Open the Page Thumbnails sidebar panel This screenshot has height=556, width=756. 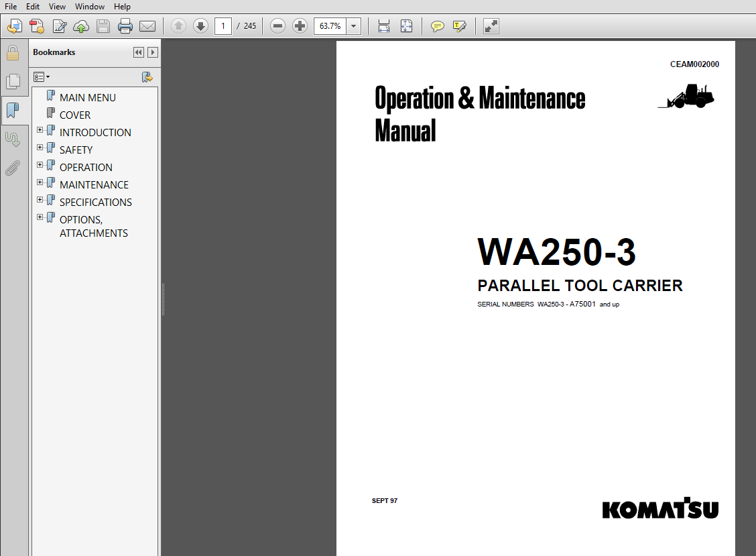point(13,81)
